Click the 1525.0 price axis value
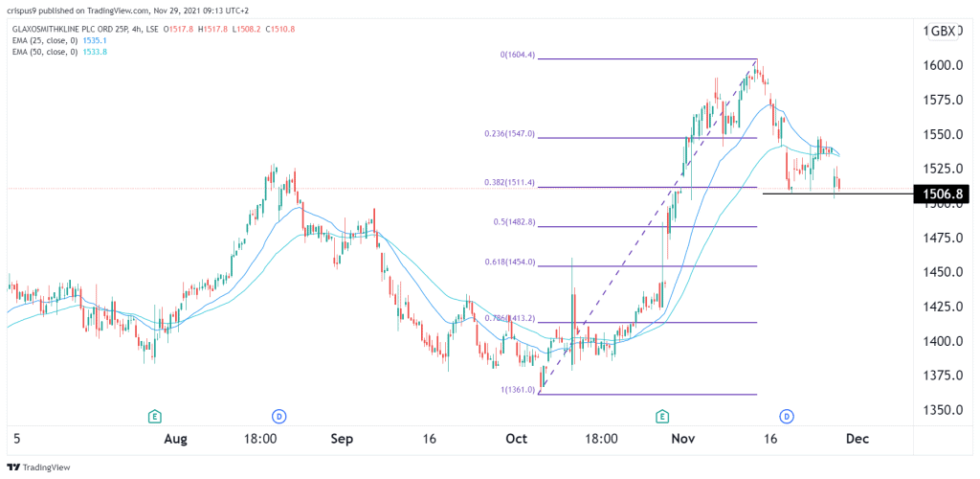Image resolution: width=980 pixels, height=479 pixels. (x=941, y=169)
